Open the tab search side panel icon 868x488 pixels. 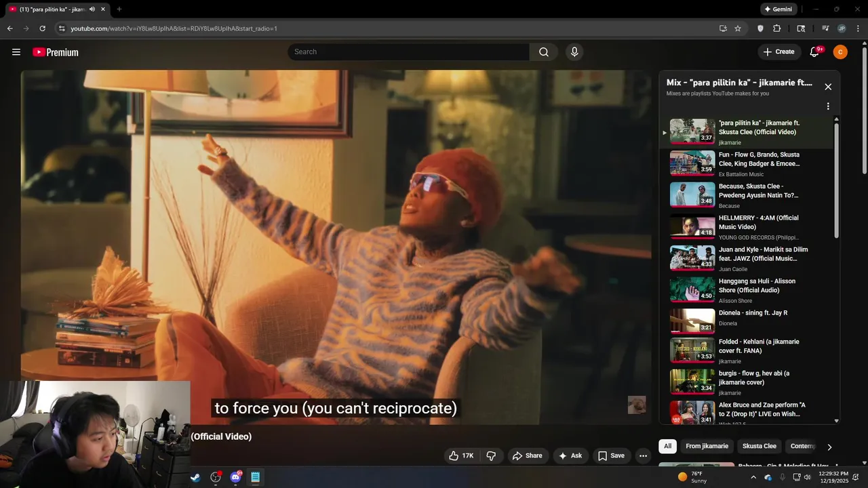801,28
